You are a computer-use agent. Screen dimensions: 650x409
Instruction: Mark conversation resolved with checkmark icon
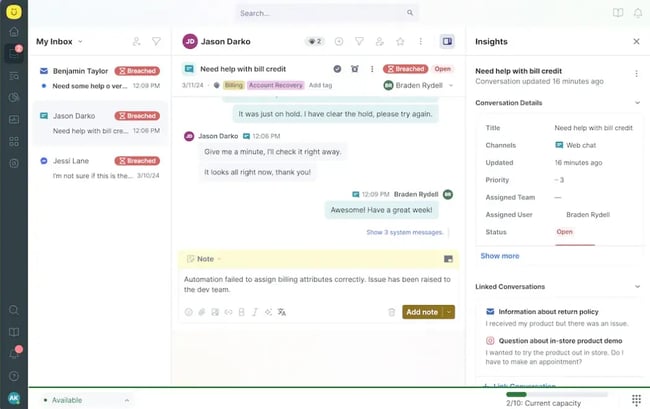pos(337,69)
